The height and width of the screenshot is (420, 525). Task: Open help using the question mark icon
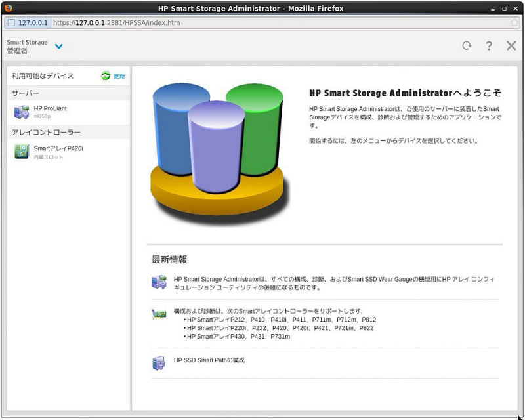pyautogui.click(x=489, y=46)
